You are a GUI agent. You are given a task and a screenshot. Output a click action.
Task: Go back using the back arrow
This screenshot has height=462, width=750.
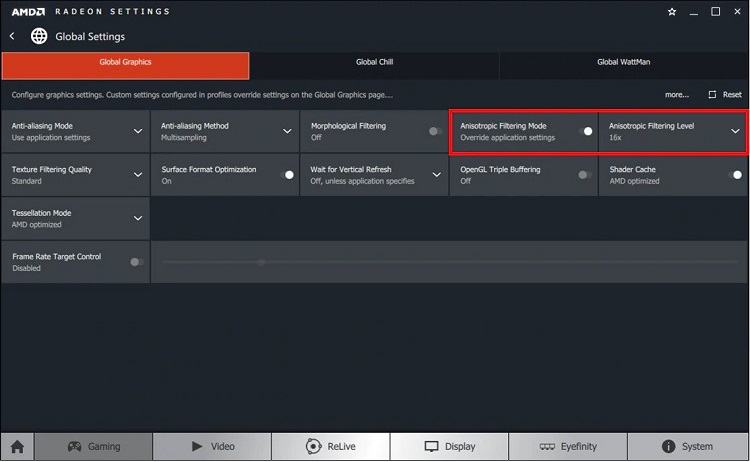tap(12, 36)
